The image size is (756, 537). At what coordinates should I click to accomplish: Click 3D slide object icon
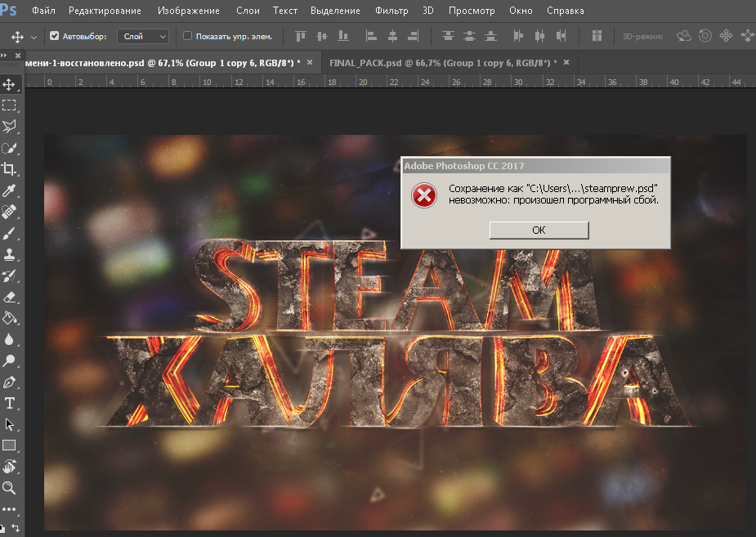pos(747,36)
